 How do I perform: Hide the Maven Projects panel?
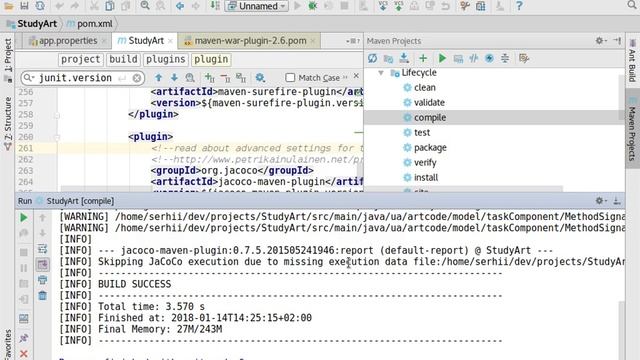point(617,40)
